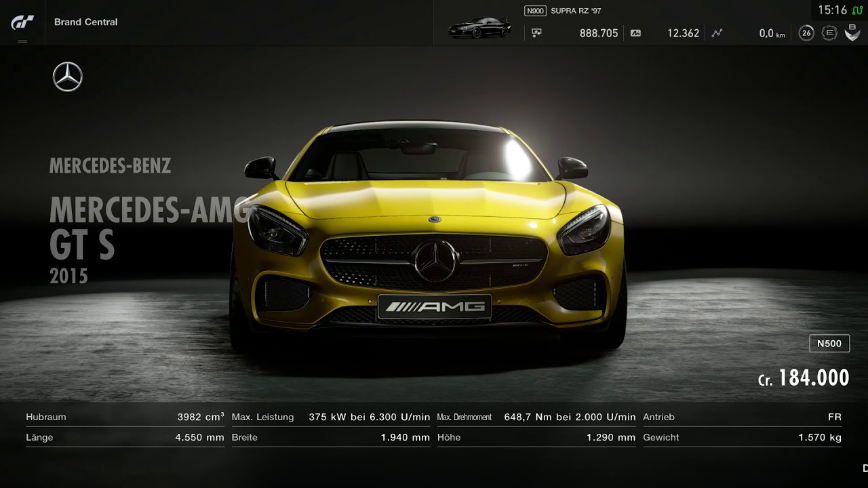The height and width of the screenshot is (488, 868).
Task: Click the 15:16 clock
Action: 832,10
